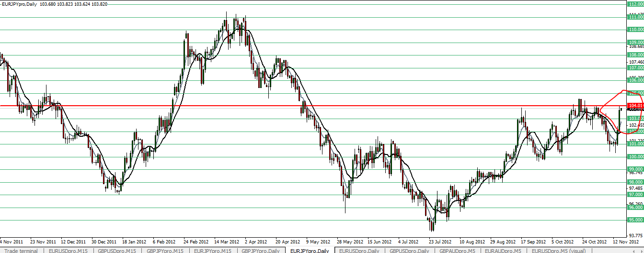Click the 15 Jun 2012 date label
This screenshot has width=644, height=253.
click(x=380, y=242)
